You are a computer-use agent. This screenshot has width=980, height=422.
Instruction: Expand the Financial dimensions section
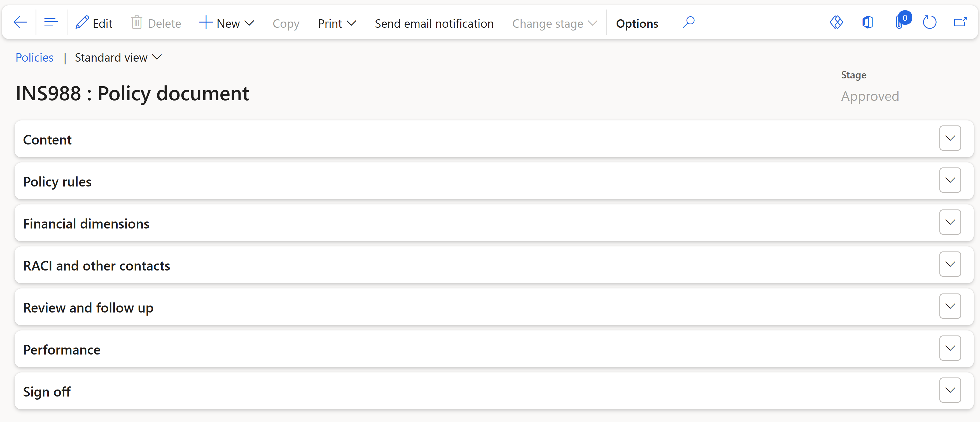pos(950,222)
